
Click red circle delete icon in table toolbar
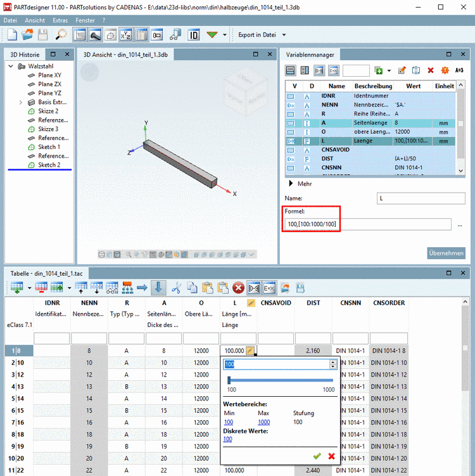point(238,288)
